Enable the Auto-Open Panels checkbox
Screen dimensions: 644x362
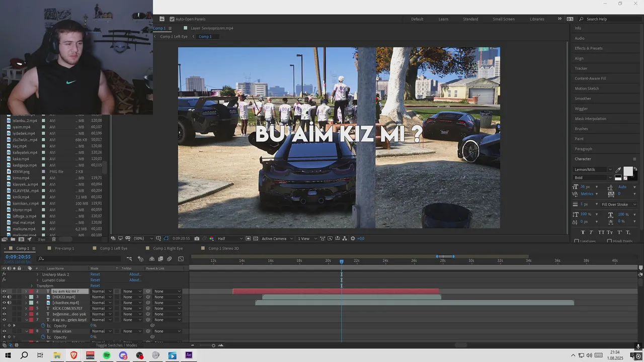[172, 19]
